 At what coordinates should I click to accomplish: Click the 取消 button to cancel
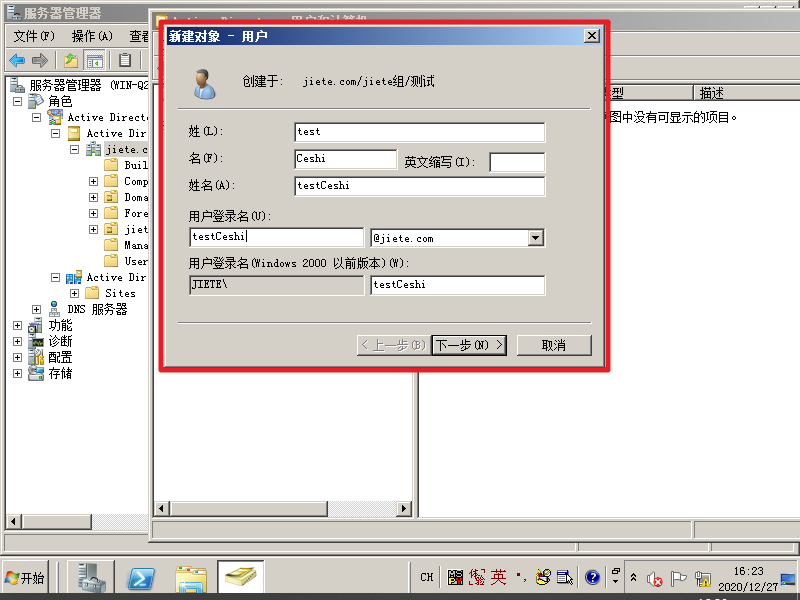(x=556, y=345)
